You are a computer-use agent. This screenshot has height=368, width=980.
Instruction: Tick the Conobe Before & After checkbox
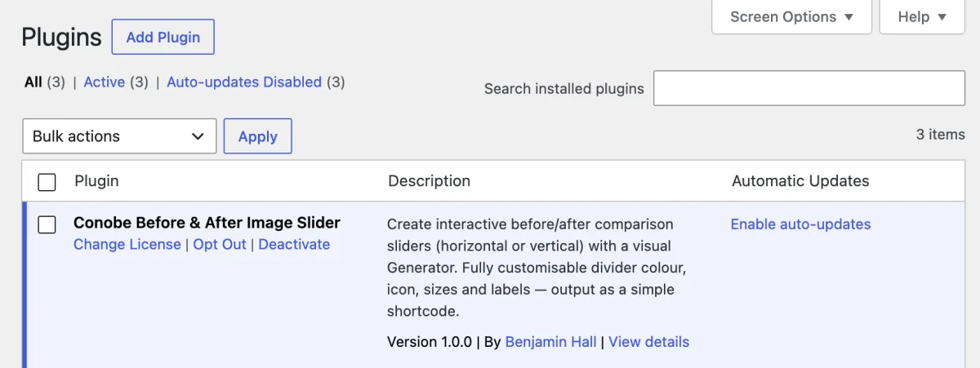[47, 224]
